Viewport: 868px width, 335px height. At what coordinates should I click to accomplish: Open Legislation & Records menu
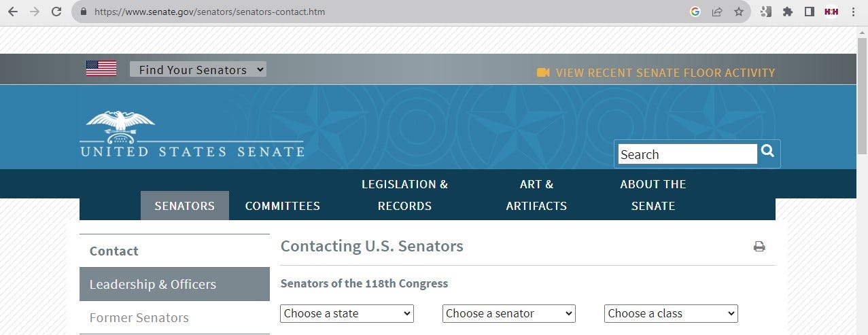click(404, 195)
